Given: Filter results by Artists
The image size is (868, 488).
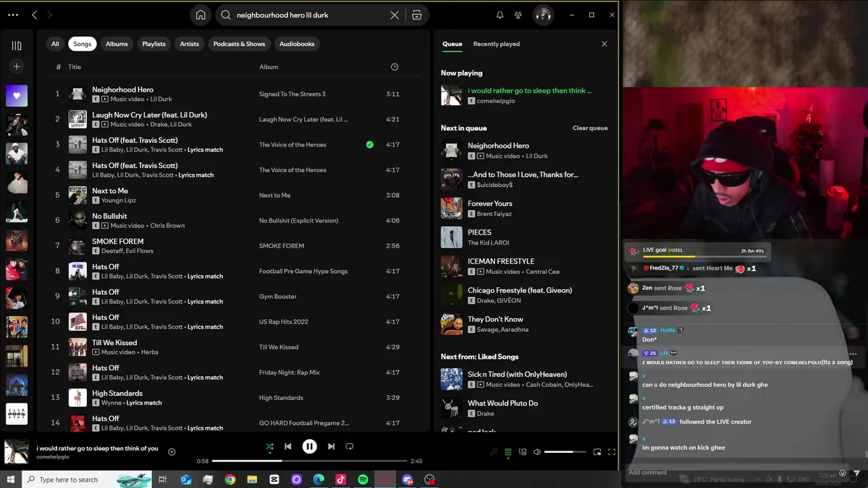Looking at the screenshot, I should [189, 44].
